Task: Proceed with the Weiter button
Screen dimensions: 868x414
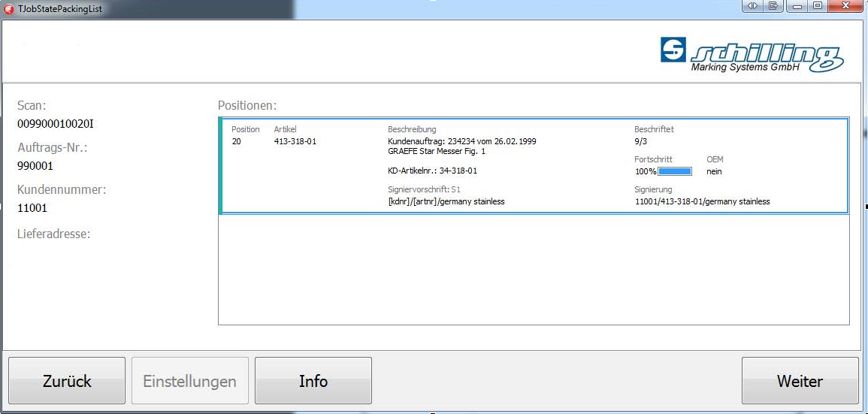Action: [x=800, y=381]
